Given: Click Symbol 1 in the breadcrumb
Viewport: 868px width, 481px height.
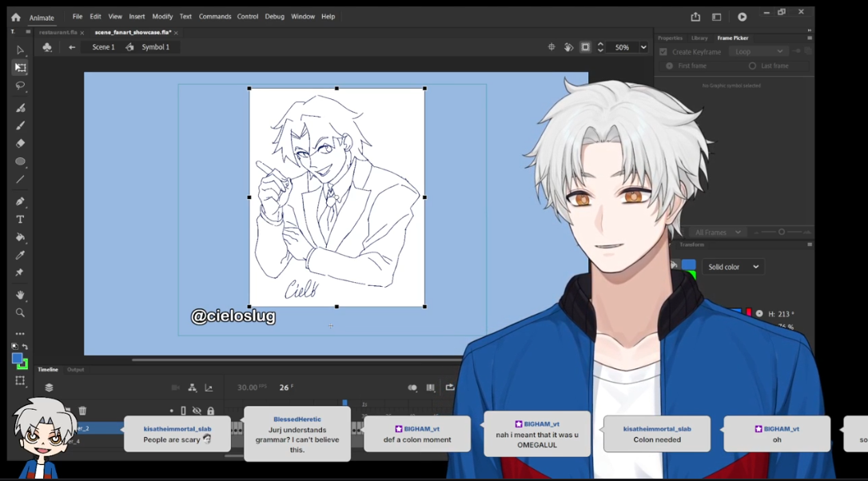Looking at the screenshot, I should tap(156, 47).
